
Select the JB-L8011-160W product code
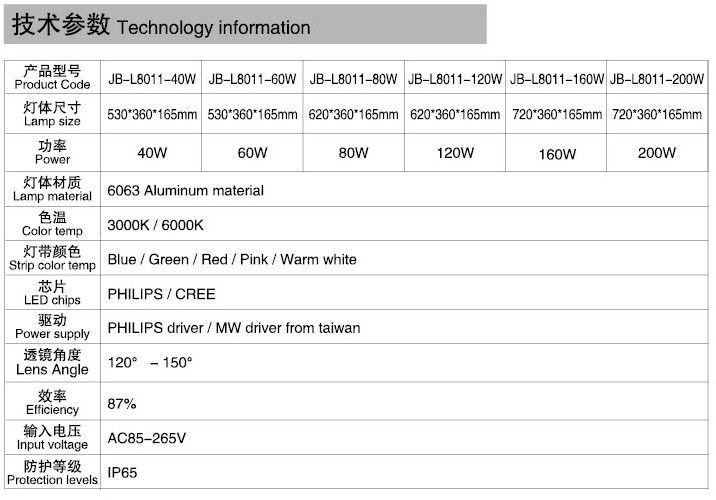[557, 79]
